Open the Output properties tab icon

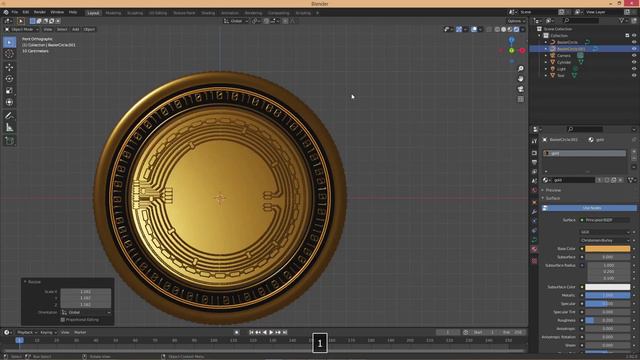point(534,162)
